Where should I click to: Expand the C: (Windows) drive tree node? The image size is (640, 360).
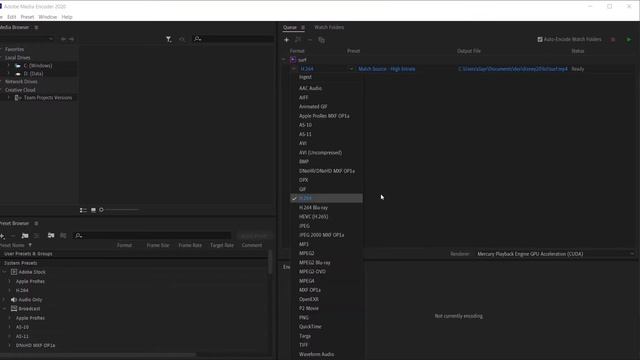point(9,66)
